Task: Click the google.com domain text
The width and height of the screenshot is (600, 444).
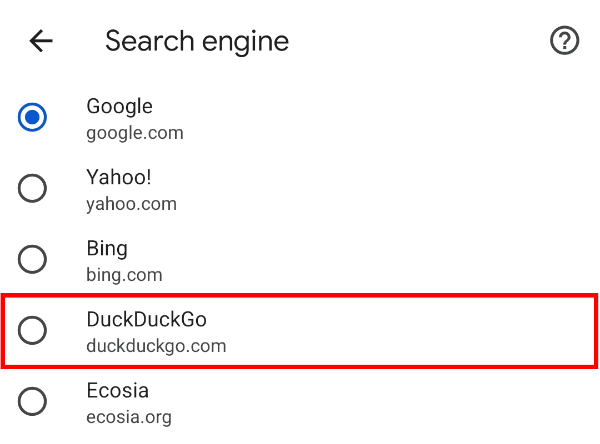Action: click(x=135, y=132)
